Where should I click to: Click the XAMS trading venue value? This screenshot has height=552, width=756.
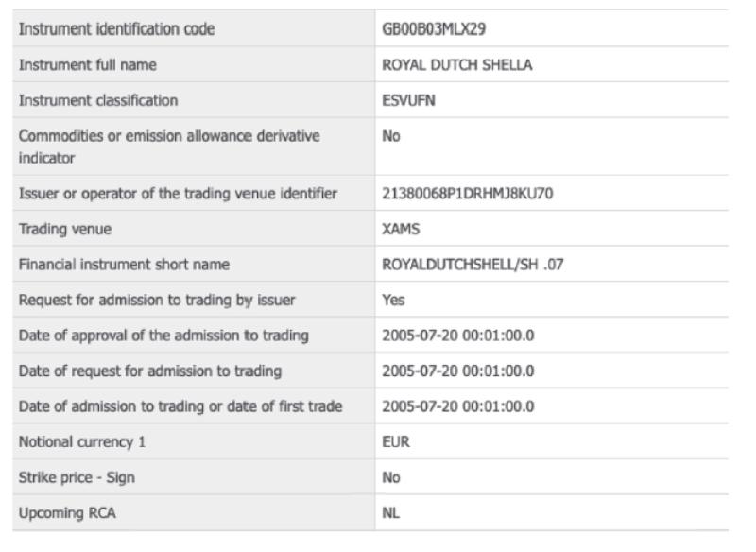click(x=401, y=229)
